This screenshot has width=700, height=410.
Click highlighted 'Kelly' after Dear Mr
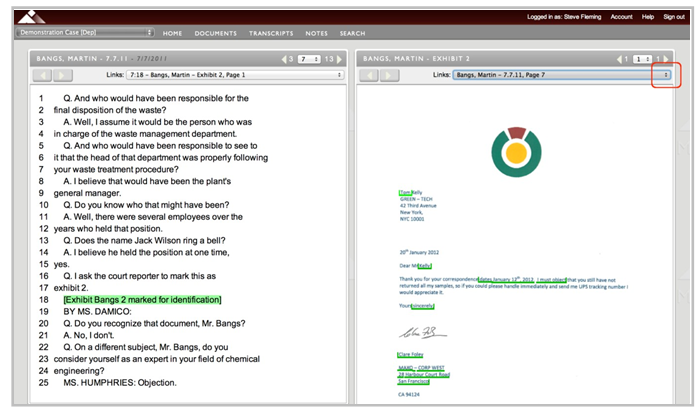coord(425,266)
